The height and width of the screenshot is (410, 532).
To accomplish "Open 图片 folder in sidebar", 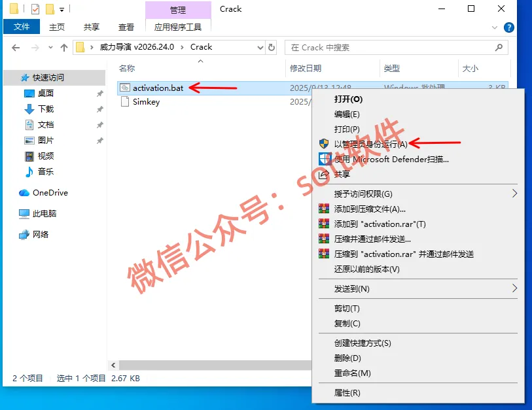I will point(45,140).
